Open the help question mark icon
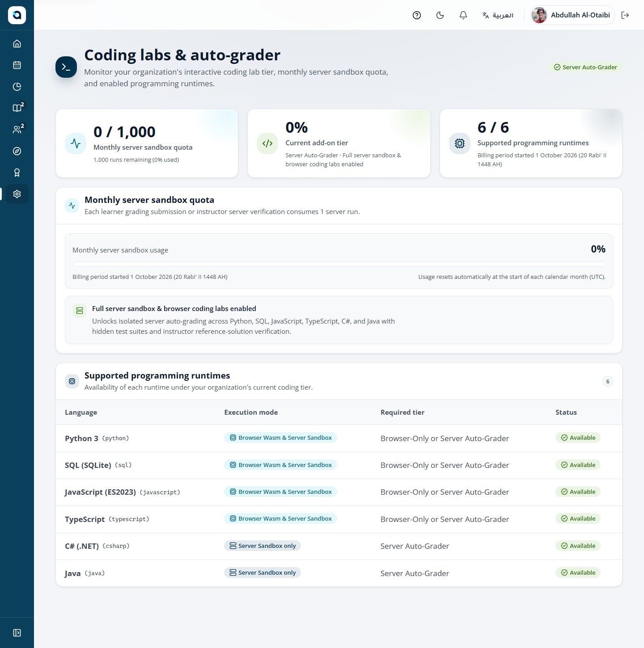This screenshot has width=644, height=648. pos(417,15)
